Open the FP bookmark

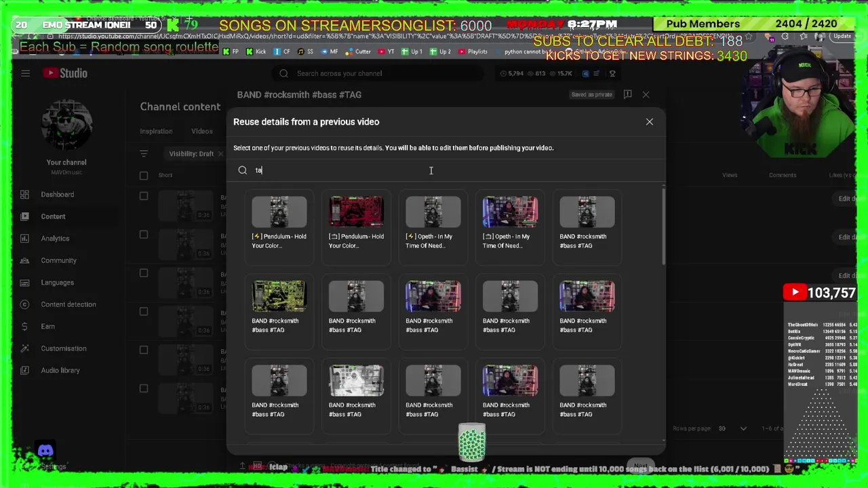[x=231, y=52]
